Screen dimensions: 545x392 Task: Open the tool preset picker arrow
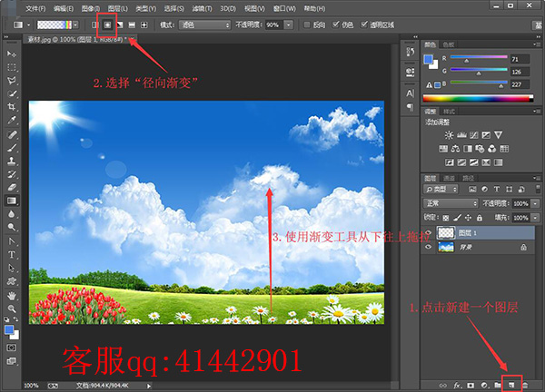coord(28,25)
